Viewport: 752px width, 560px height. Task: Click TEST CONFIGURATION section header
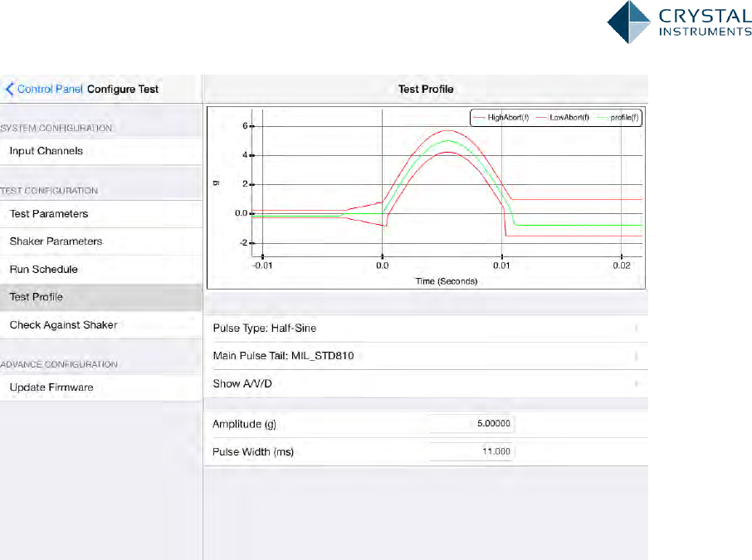pyautogui.click(x=49, y=191)
